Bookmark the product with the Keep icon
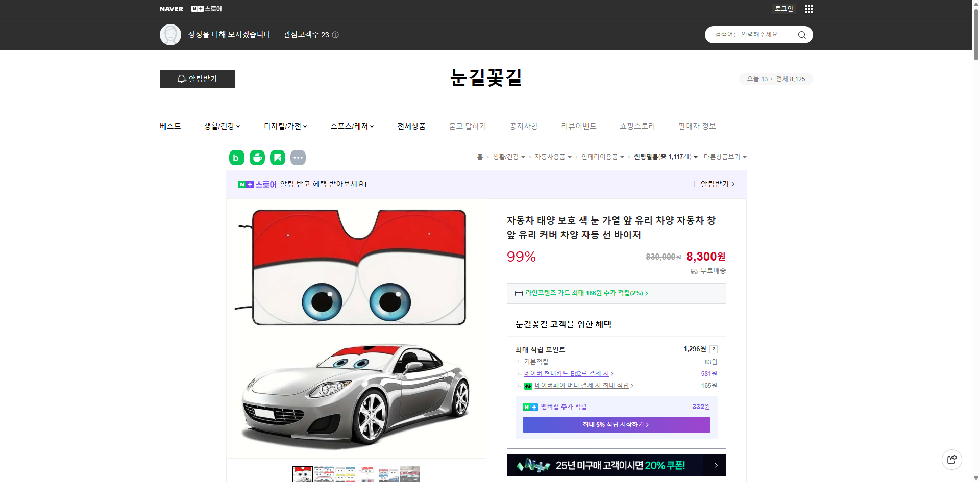Viewport: 980px width, 482px height. [x=277, y=158]
